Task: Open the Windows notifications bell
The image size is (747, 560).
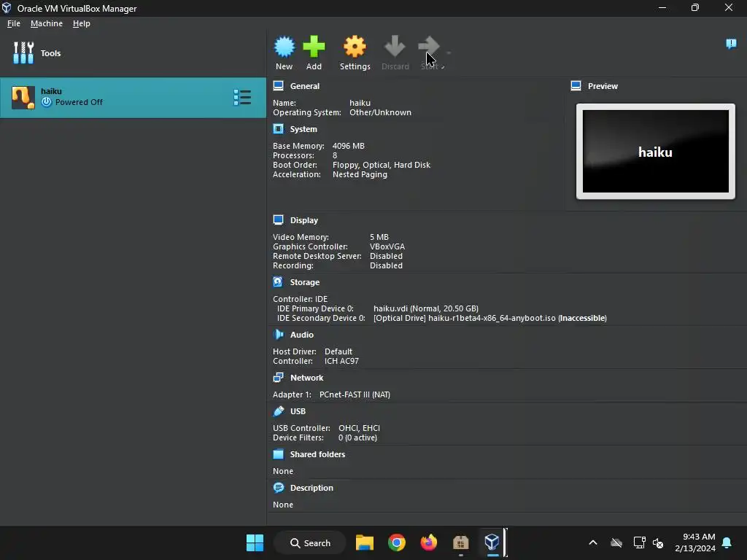Action: 727,542
